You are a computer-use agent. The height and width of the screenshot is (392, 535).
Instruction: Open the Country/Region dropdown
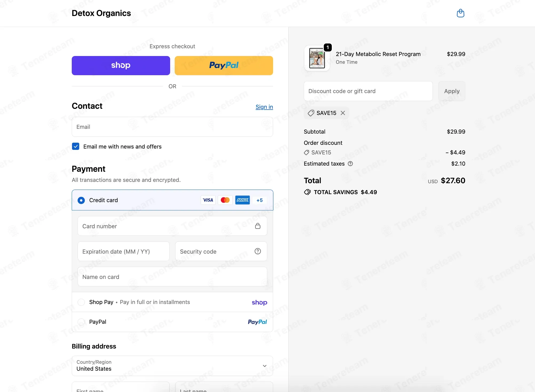coord(172,366)
